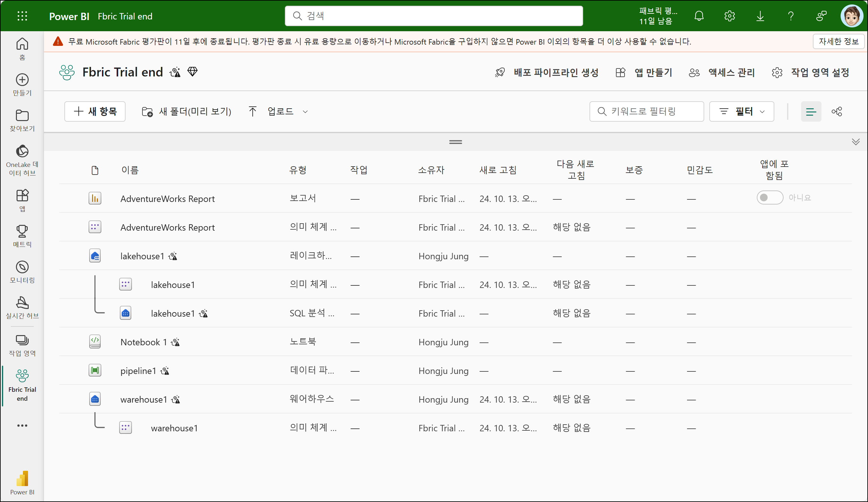The height and width of the screenshot is (502, 868).
Task: Click the pipeline1 item icon
Action: click(95, 370)
